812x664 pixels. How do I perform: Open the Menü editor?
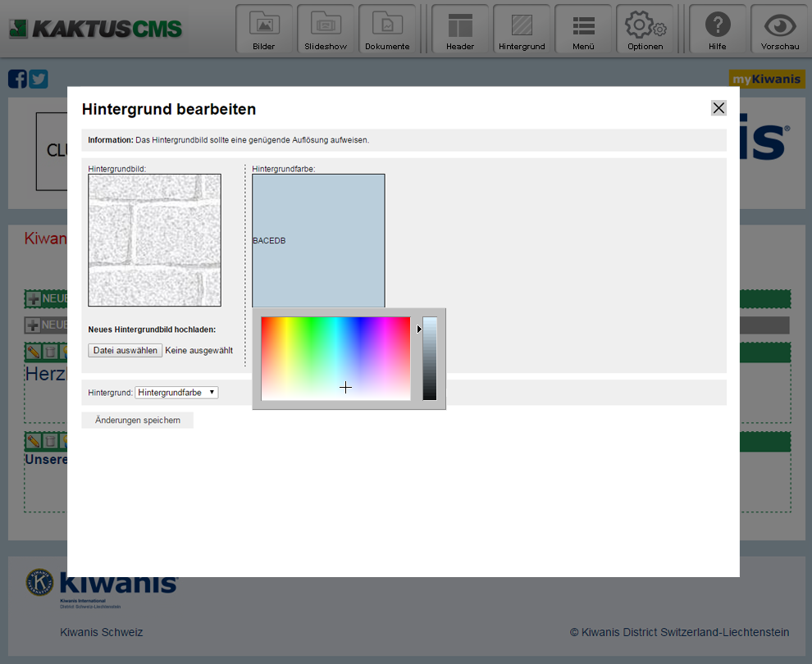point(583,30)
